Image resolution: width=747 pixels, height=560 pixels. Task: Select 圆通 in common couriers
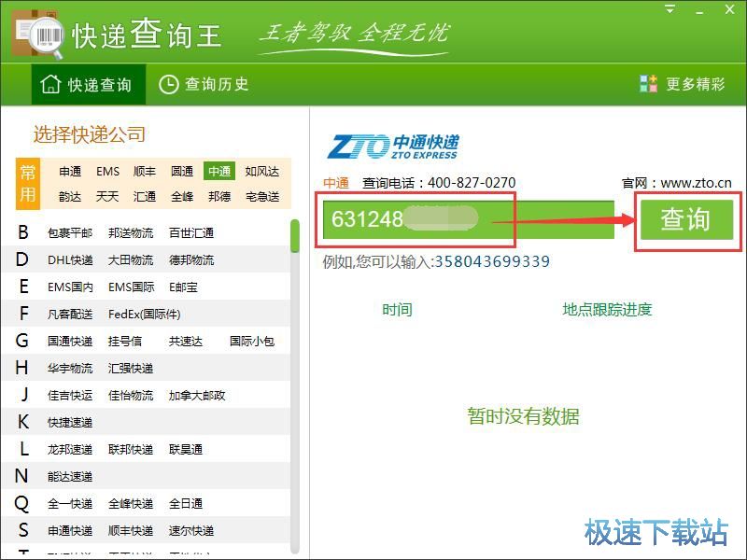click(182, 172)
